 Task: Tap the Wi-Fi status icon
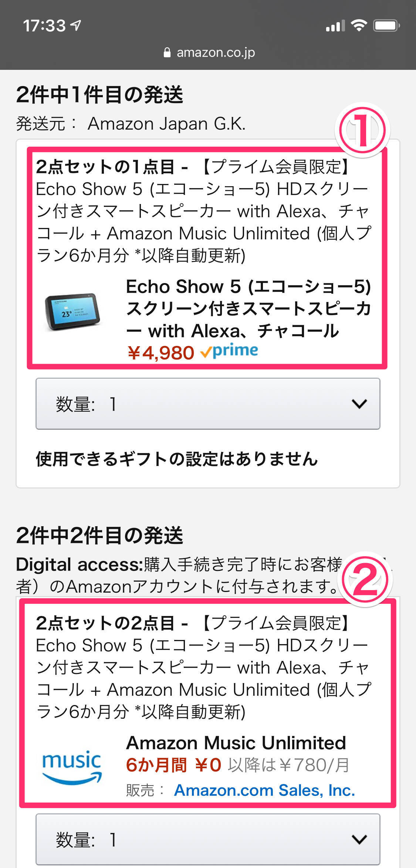(359, 25)
